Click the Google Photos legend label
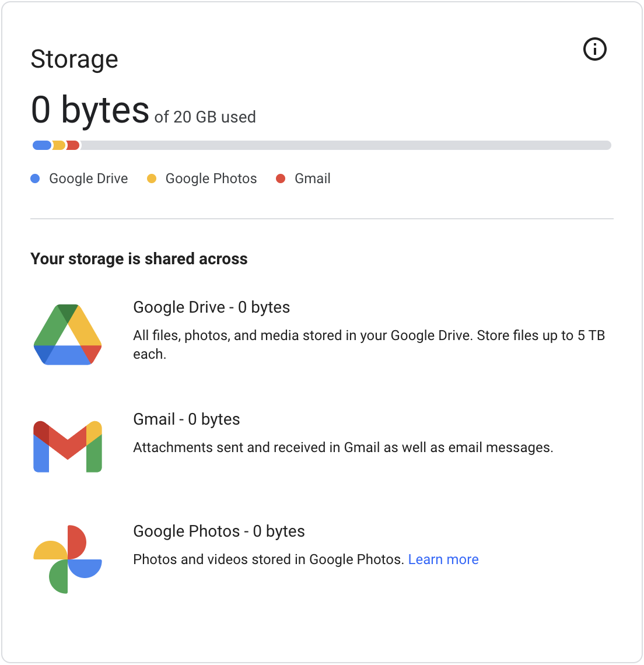This screenshot has width=644, height=665. pos(211,179)
